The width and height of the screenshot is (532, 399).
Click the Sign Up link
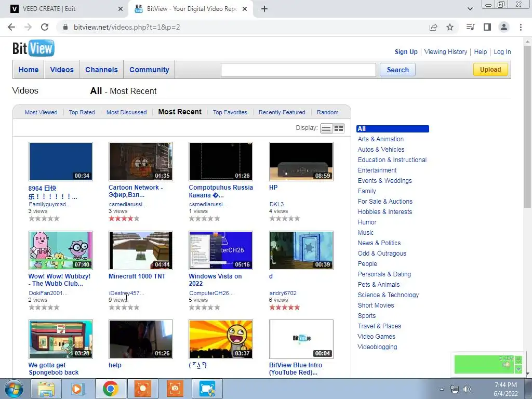pos(406,52)
